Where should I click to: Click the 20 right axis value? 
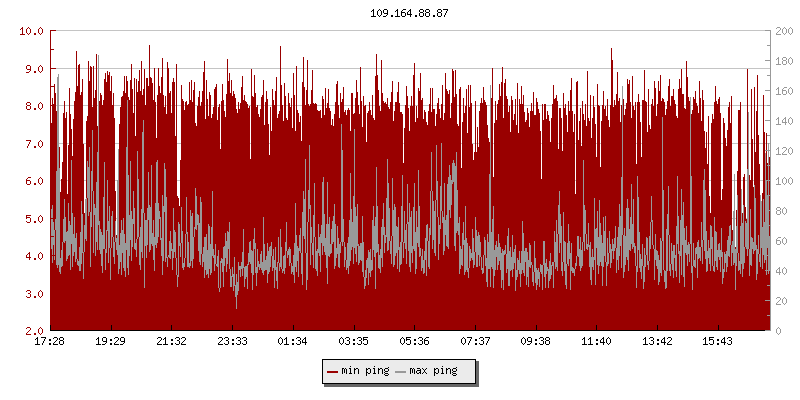coord(781,301)
